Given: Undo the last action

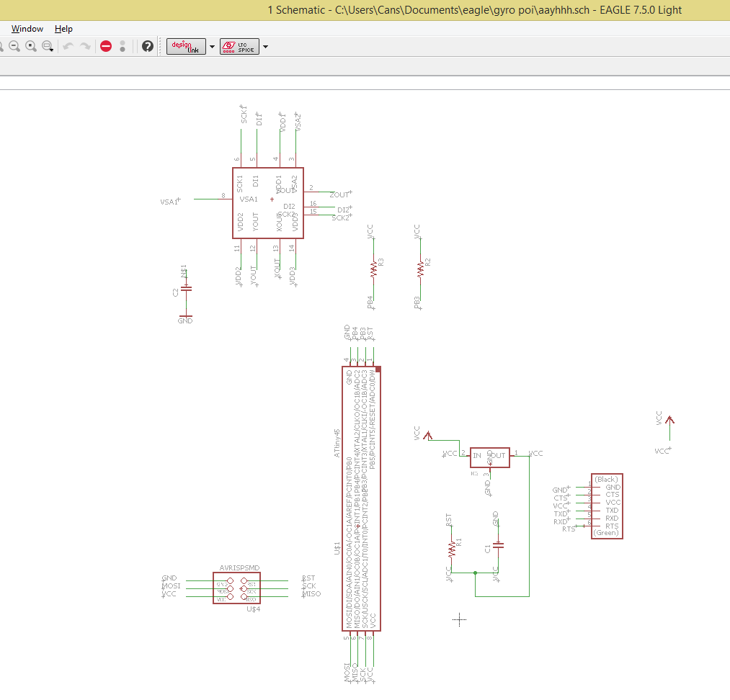Looking at the screenshot, I should (x=68, y=46).
